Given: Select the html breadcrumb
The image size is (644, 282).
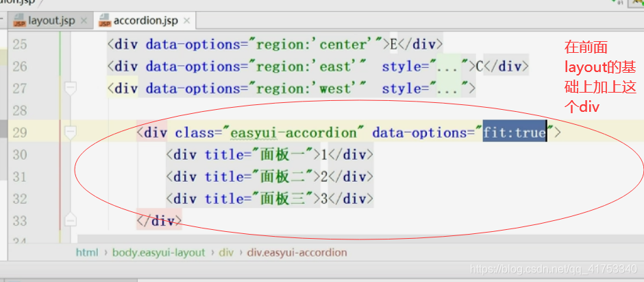Looking at the screenshot, I should point(87,252).
